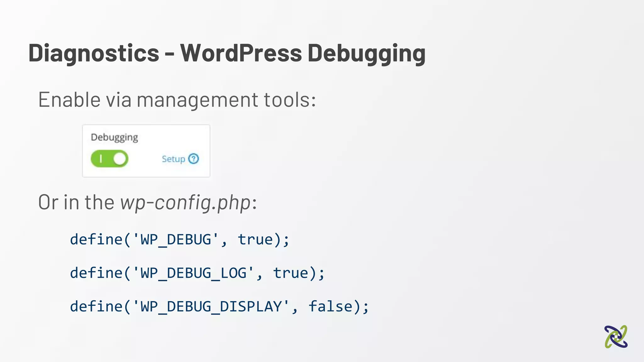
Task: Select the line define('WP_DEBUG', true);
Action: pyautogui.click(x=180, y=240)
